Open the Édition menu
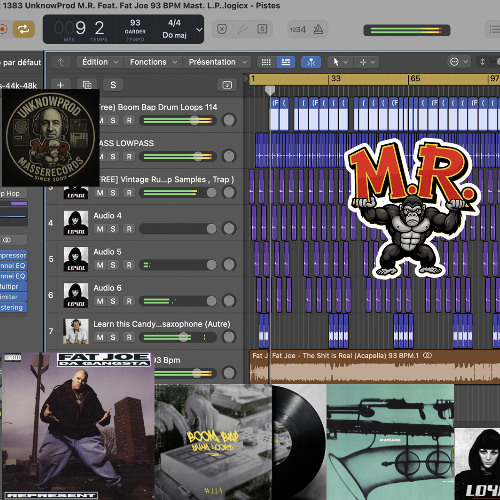500x500 pixels. click(x=100, y=62)
